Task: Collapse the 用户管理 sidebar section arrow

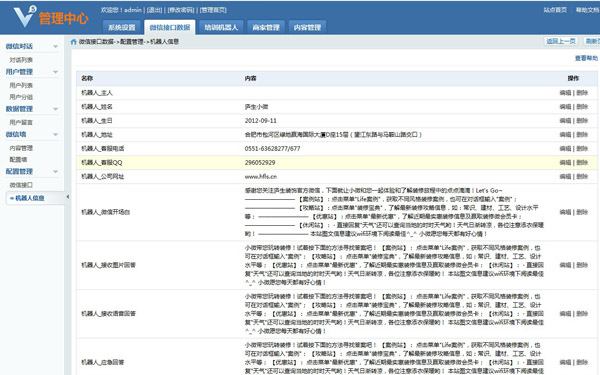Action: pos(55,72)
